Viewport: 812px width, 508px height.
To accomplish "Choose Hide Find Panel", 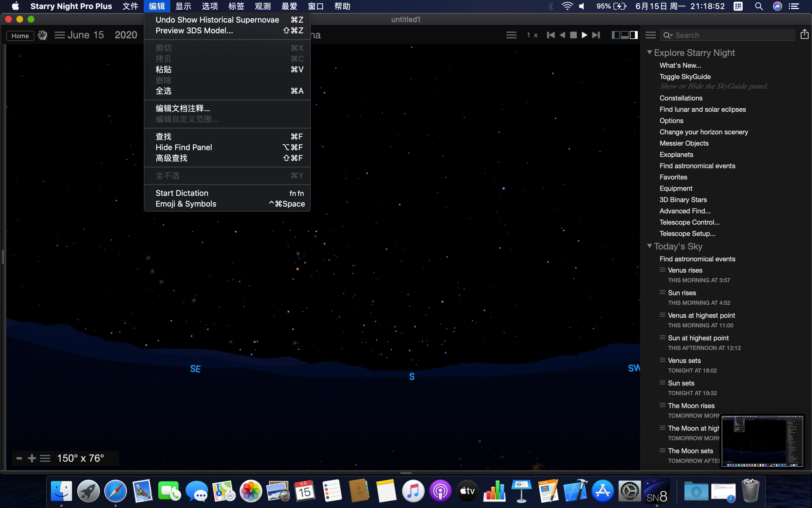I will coord(227,147).
